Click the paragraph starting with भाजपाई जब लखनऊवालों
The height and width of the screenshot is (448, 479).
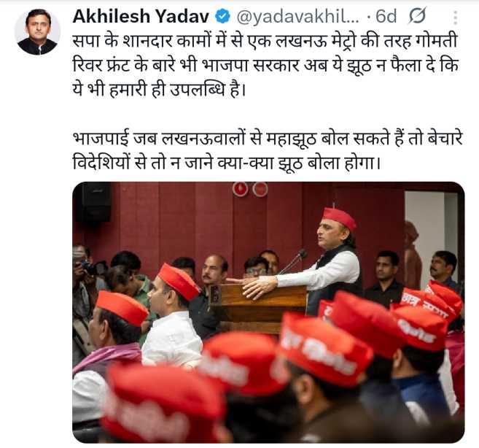268,151
